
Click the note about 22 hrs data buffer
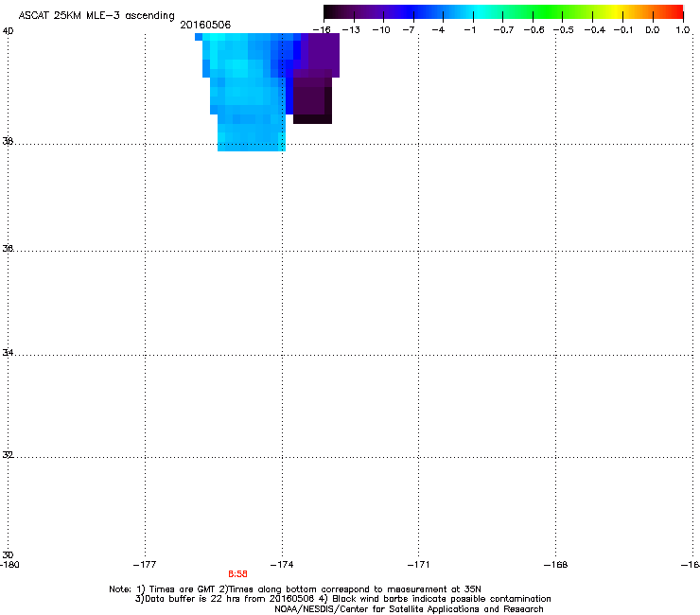(x=342, y=599)
